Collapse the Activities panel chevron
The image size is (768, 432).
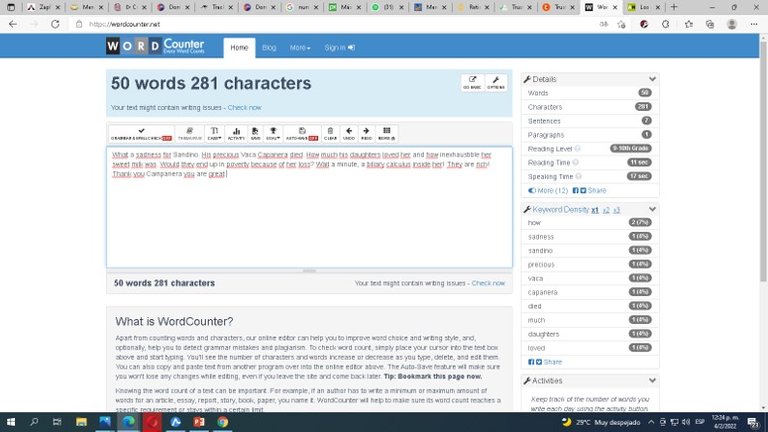652,381
